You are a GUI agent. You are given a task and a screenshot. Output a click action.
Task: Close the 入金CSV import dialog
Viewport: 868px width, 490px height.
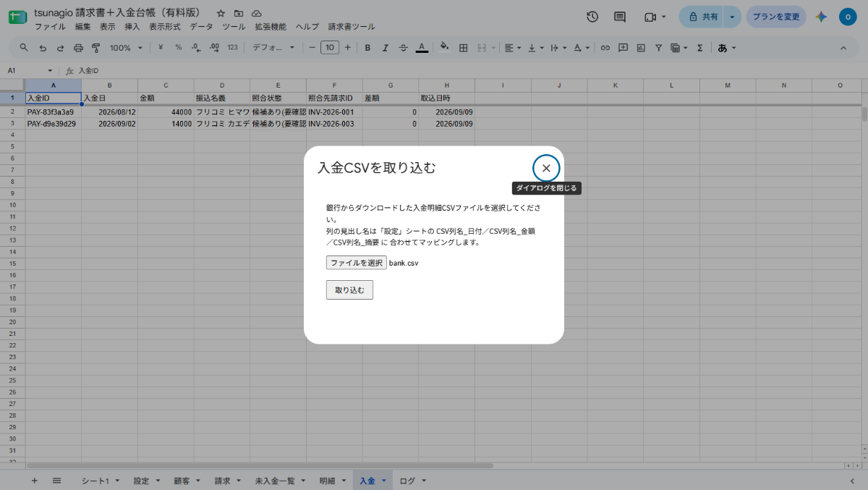(x=546, y=168)
